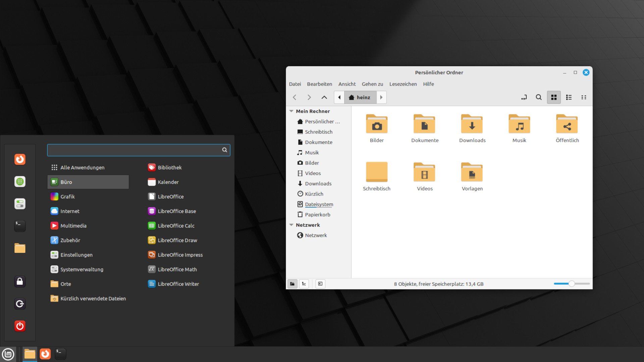Image resolution: width=644 pixels, height=362 pixels.
Task: Collapse the Netzwerk section
Action: (x=291, y=225)
